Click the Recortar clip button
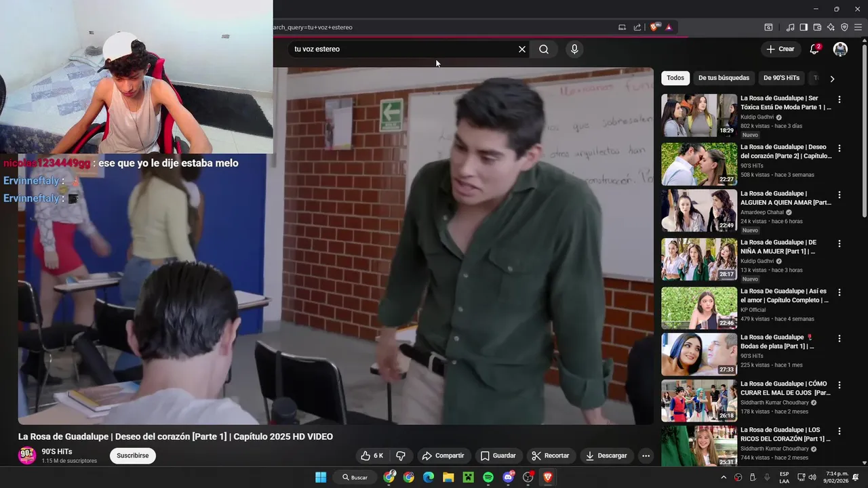868x488 pixels. tap(551, 456)
